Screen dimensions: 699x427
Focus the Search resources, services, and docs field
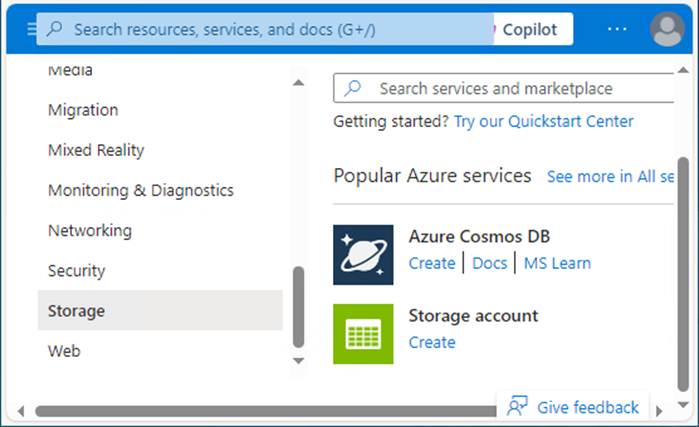[x=265, y=29]
